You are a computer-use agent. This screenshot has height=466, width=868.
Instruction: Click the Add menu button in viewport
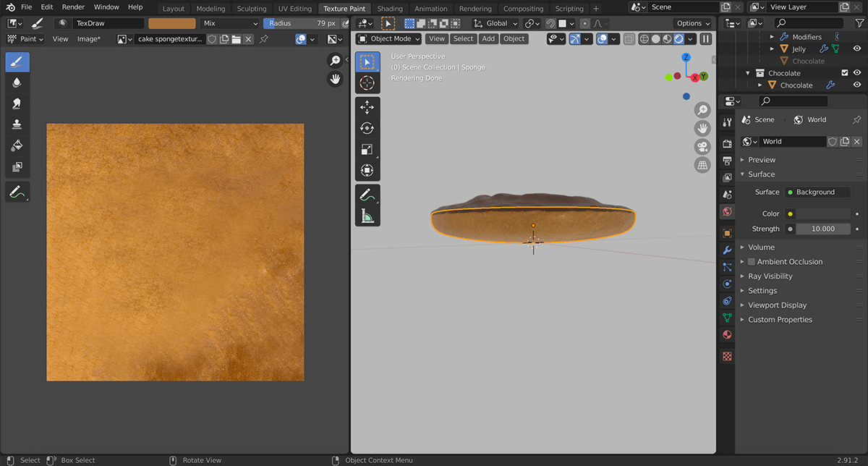(x=488, y=39)
